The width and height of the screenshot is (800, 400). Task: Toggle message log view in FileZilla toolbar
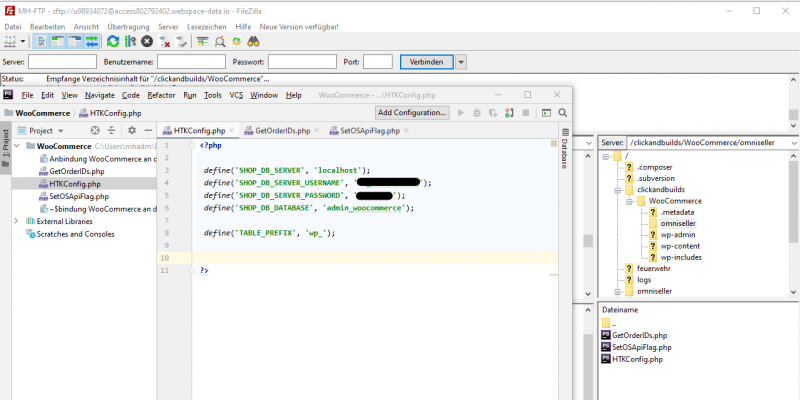(42, 41)
